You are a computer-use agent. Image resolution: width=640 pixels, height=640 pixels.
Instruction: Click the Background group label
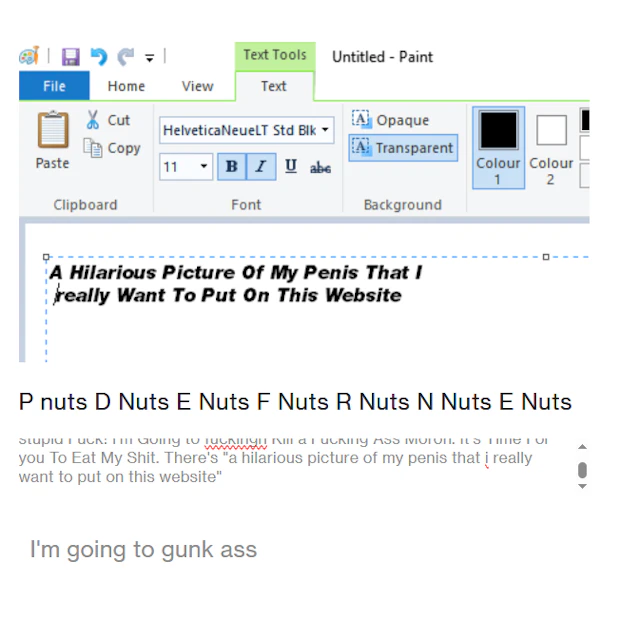click(x=403, y=204)
